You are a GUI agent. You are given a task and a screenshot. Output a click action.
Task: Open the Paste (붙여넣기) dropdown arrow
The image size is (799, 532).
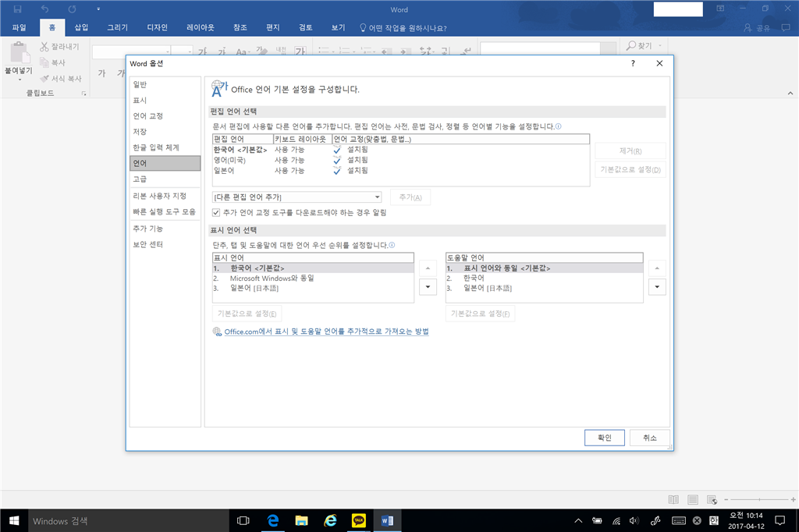(x=20, y=80)
